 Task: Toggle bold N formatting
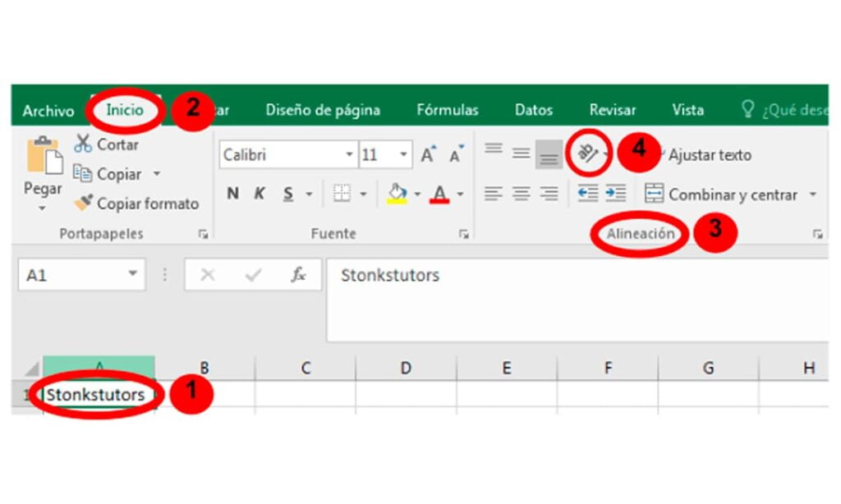pyautogui.click(x=232, y=194)
